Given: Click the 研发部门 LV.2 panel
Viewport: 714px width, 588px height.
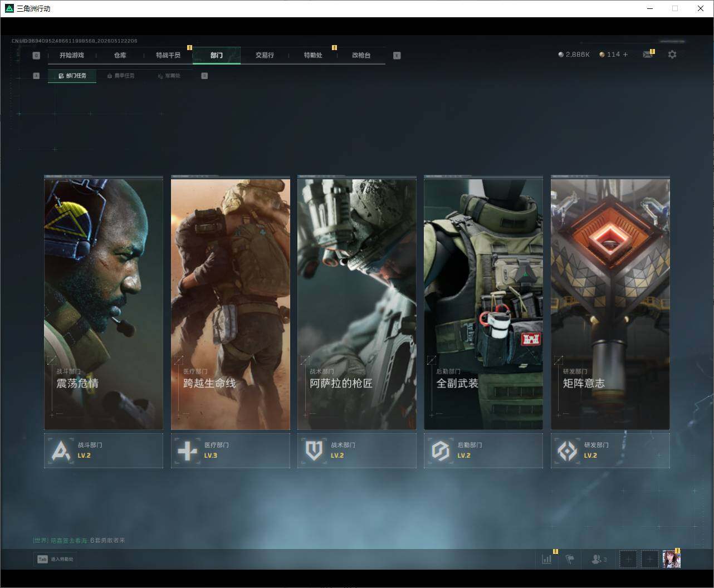Looking at the screenshot, I should pos(610,450).
